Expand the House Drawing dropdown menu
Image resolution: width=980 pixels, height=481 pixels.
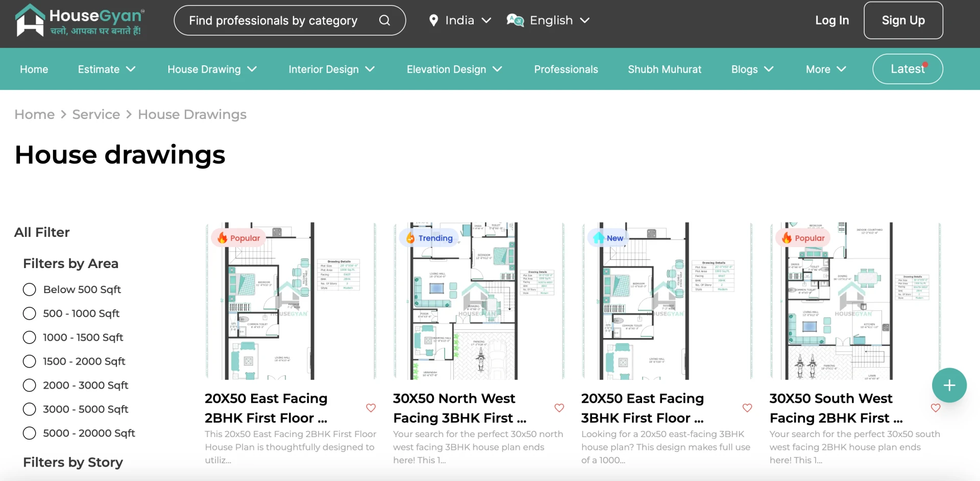[212, 69]
